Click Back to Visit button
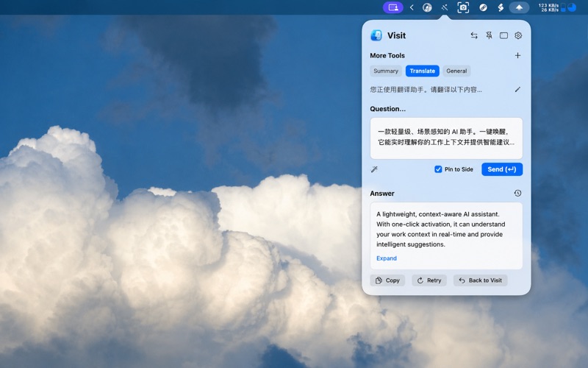Image resolution: width=588 pixels, height=368 pixels. [481, 280]
